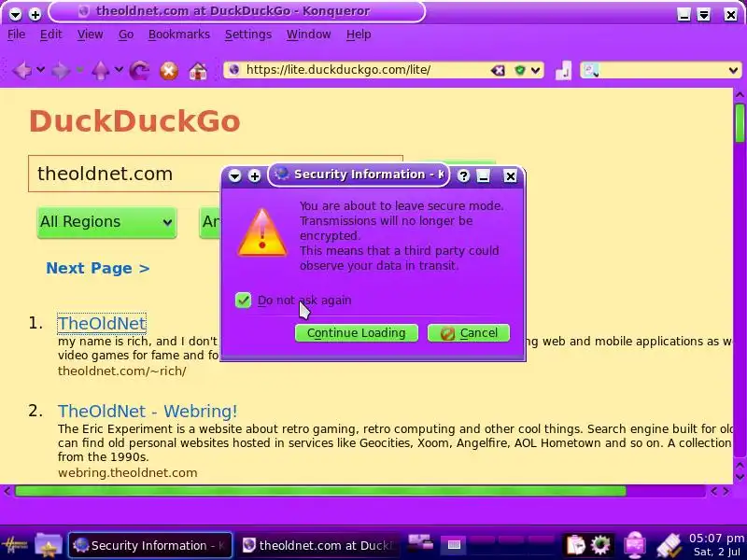
Task: Click the dialog's question-mark help icon
Action: click(463, 176)
